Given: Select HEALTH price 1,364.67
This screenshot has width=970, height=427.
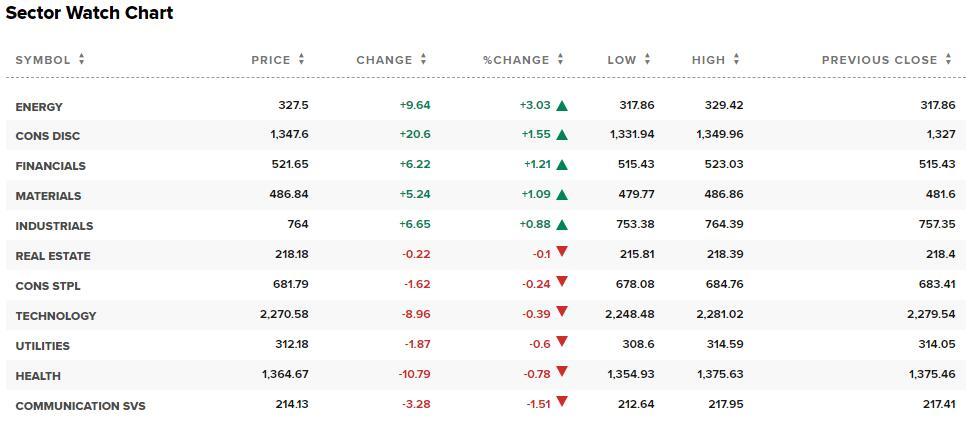Looking at the screenshot, I should pyautogui.click(x=285, y=374).
